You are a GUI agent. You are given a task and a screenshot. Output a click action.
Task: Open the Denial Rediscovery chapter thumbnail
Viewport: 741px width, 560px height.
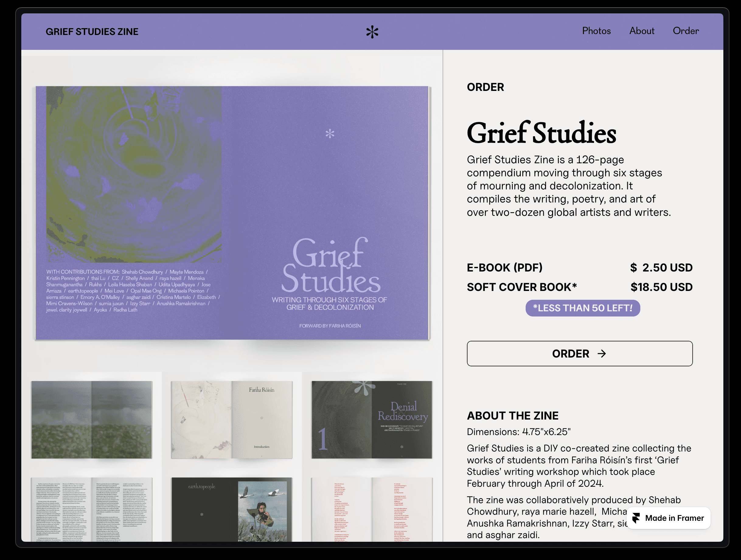(372, 420)
